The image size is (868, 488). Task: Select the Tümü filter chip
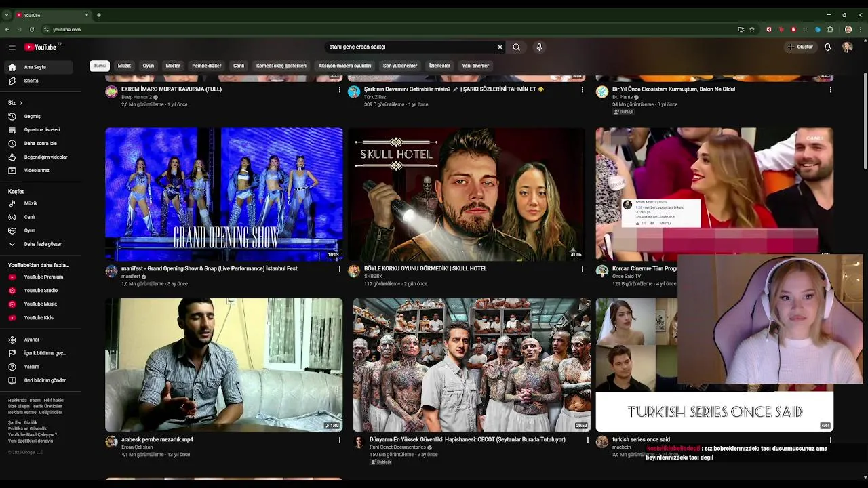click(100, 66)
